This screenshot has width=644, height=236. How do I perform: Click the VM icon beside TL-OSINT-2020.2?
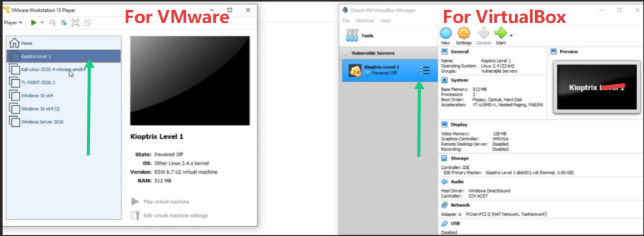point(14,82)
